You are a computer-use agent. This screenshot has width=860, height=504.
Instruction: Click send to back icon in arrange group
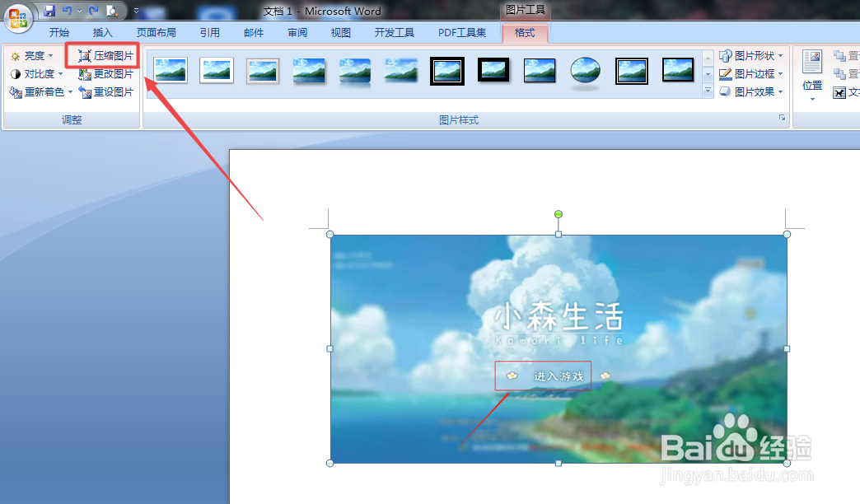(839, 73)
